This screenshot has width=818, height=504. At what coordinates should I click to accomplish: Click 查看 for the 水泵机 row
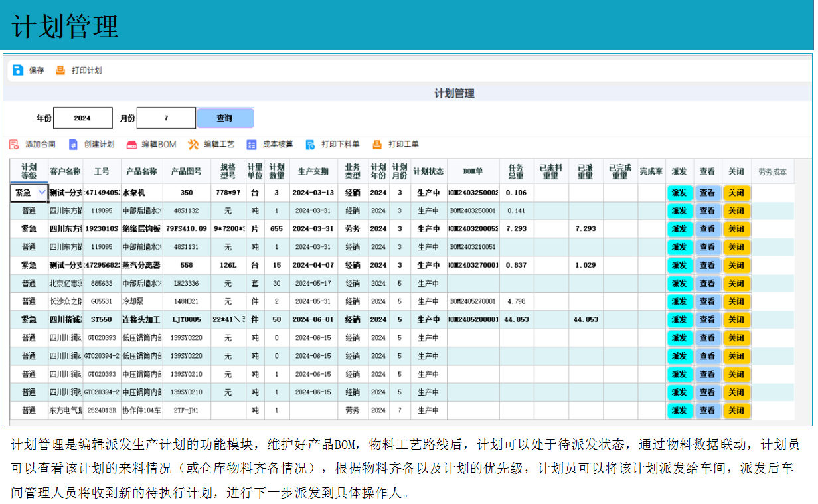pyautogui.click(x=708, y=193)
